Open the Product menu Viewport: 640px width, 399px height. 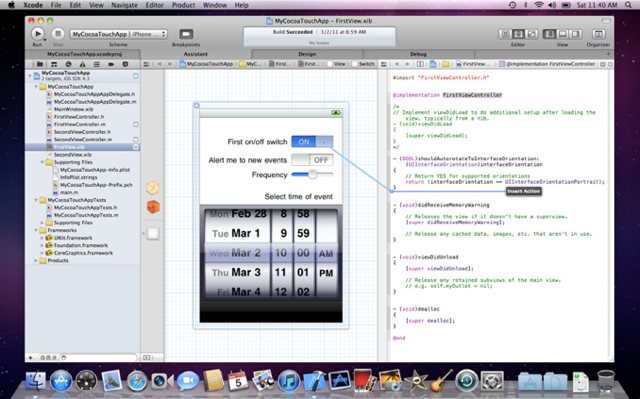[183, 5]
